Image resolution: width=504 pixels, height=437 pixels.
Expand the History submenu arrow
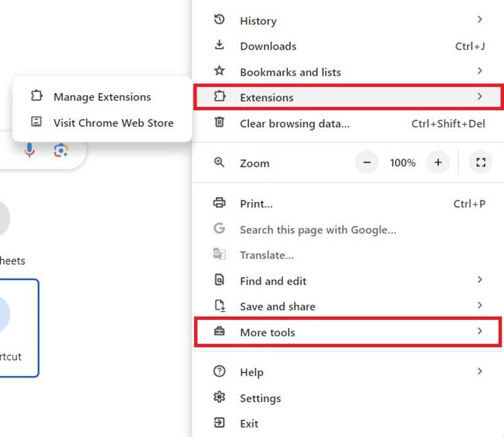tap(479, 20)
